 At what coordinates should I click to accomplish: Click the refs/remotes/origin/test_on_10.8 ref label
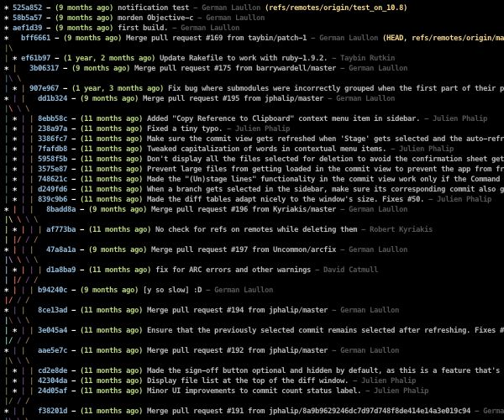(336, 8)
